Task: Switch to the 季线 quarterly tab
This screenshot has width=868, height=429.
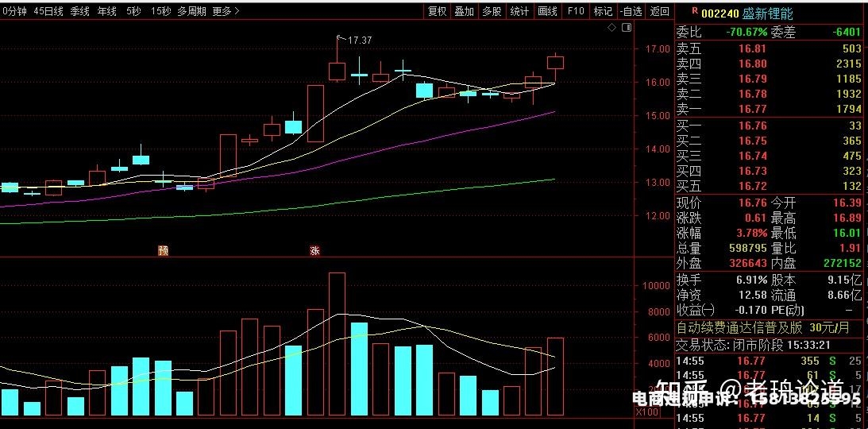Action: pos(79,11)
